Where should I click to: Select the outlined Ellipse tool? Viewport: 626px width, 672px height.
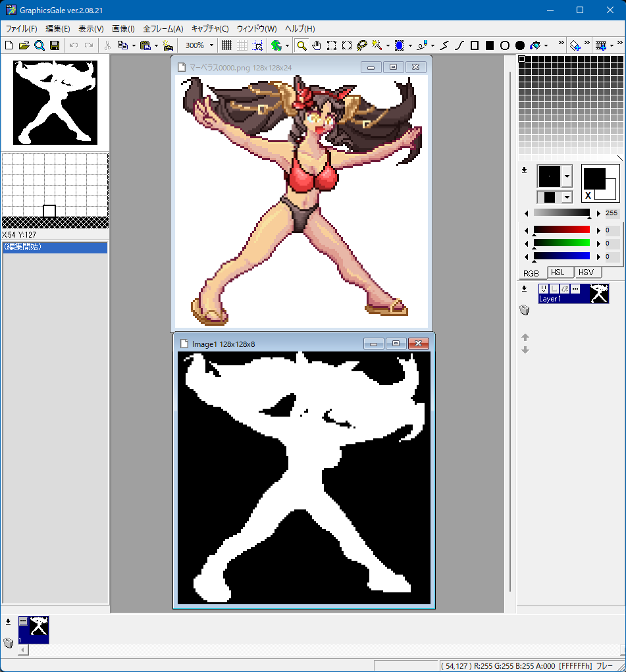pyautogui.click(x=505, y=45)
